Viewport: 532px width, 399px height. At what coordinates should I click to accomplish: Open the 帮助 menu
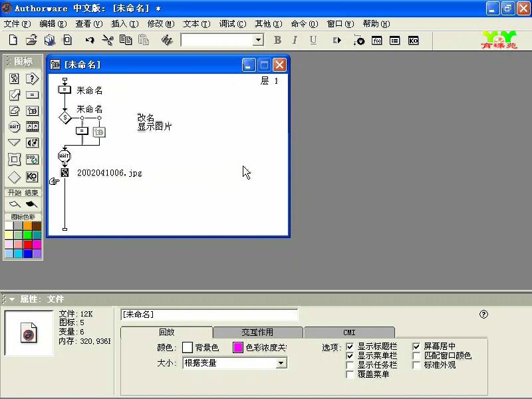coord(376,24)
